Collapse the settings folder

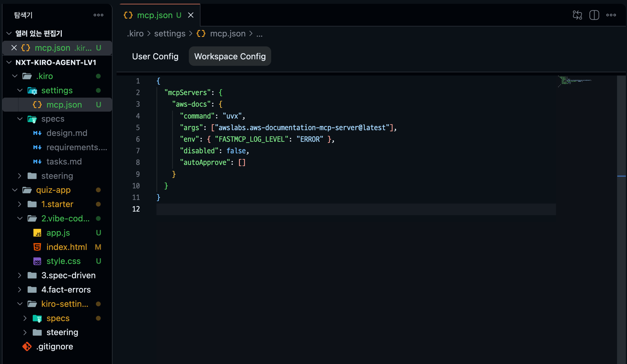(x=20, y=91)
